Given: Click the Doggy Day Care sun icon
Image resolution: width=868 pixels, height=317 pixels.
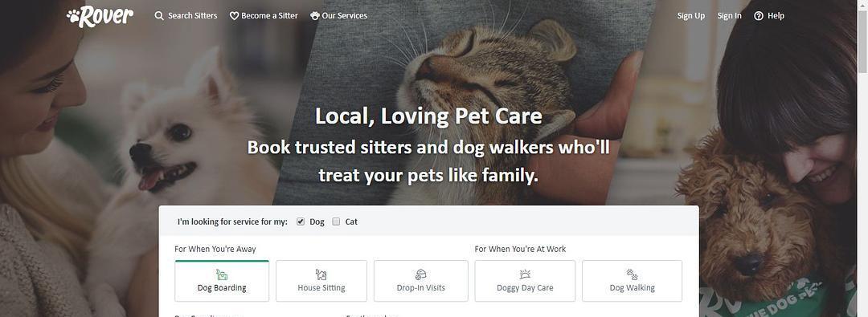Looking at the screenshot, I should coord(525,274).
